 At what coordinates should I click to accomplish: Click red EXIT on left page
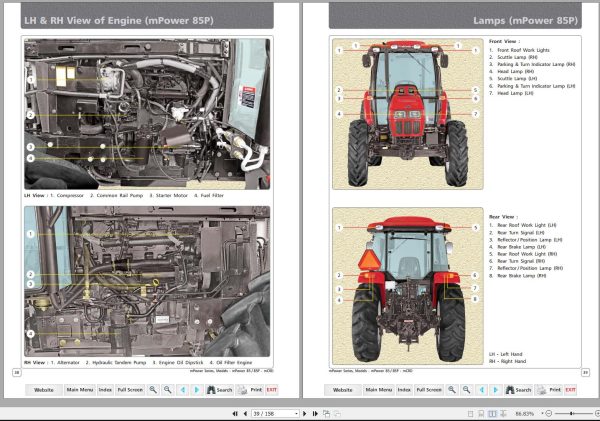(x=272, y=390)
